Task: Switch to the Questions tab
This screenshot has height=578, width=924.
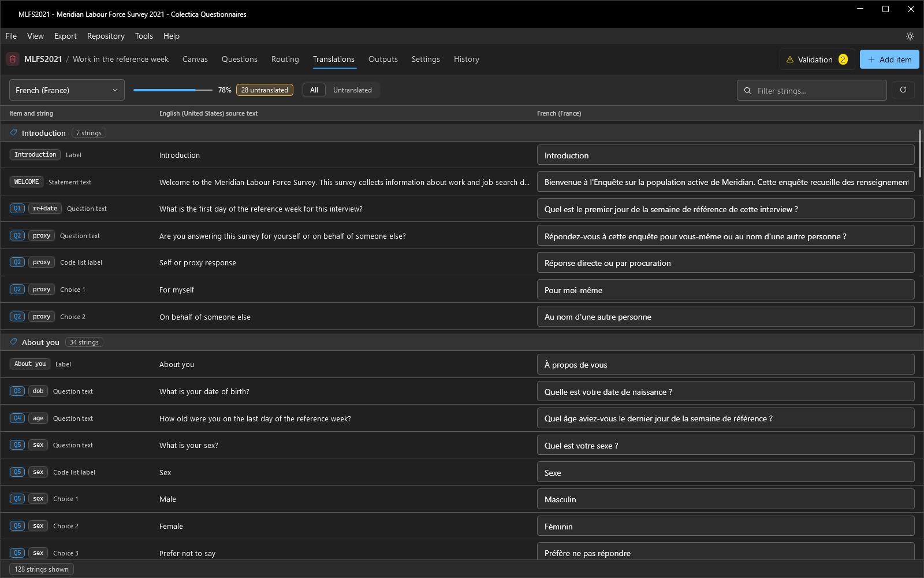Action: [x=240, y=59]
